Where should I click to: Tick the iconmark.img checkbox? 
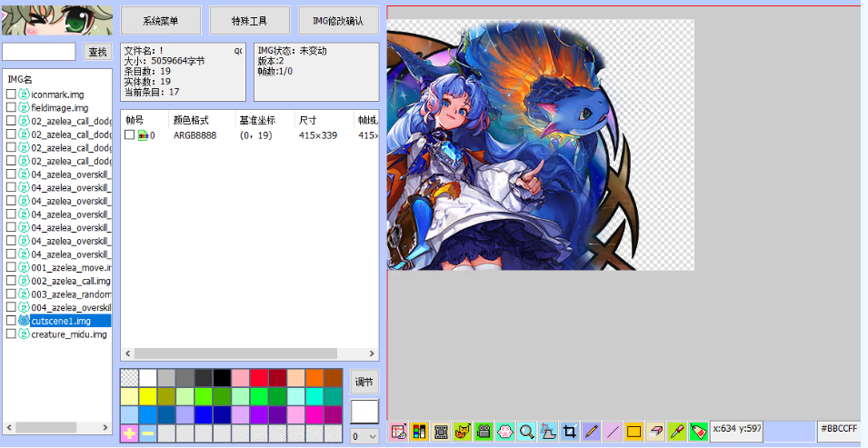(11, 95)
